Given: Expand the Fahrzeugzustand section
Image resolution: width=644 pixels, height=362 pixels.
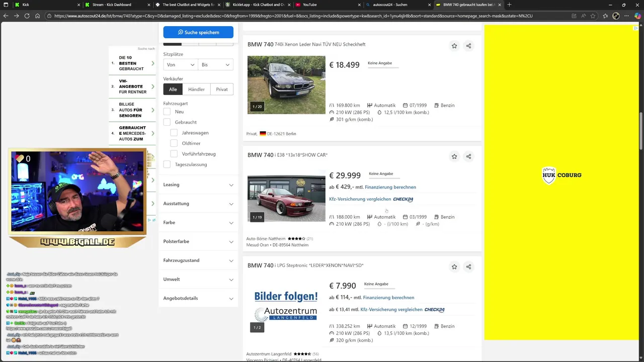Looking at the screenshot, I should [x=198, y=260].
